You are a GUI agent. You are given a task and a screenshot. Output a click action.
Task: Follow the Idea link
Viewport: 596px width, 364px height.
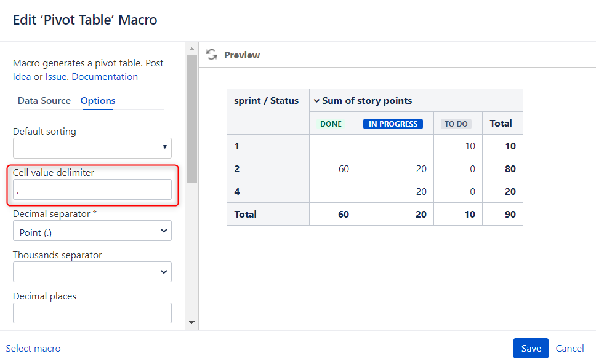[22, 77]
